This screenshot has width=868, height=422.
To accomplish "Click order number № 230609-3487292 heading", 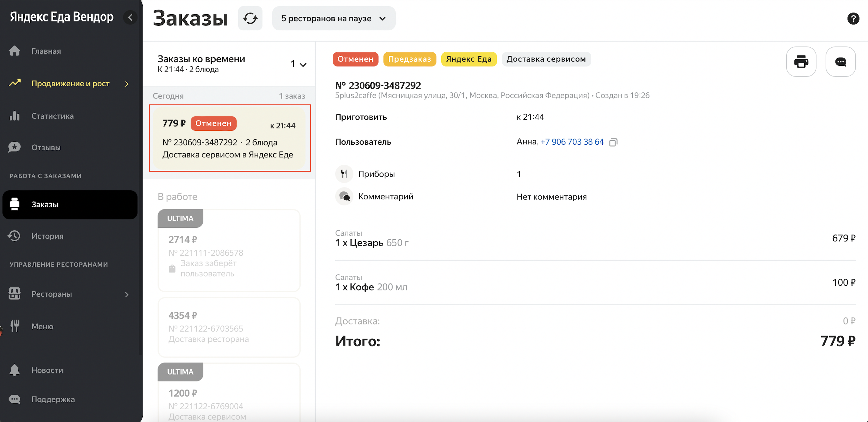I will coord(378,85).
